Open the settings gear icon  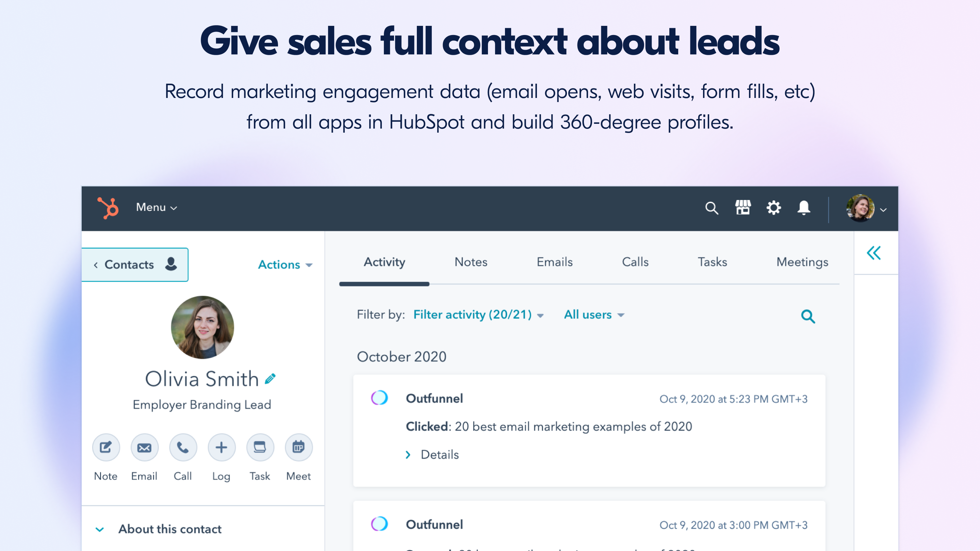(773, 207)
